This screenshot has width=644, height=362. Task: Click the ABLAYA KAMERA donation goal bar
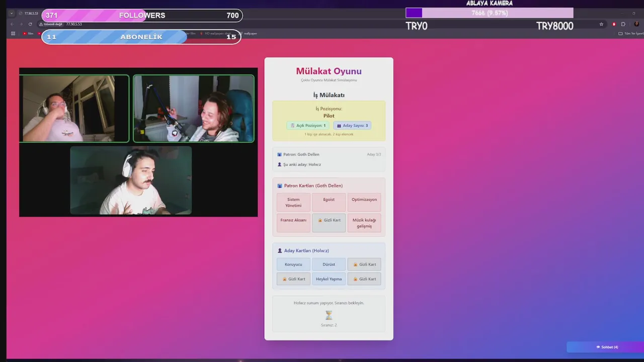[x=490, y=13]
